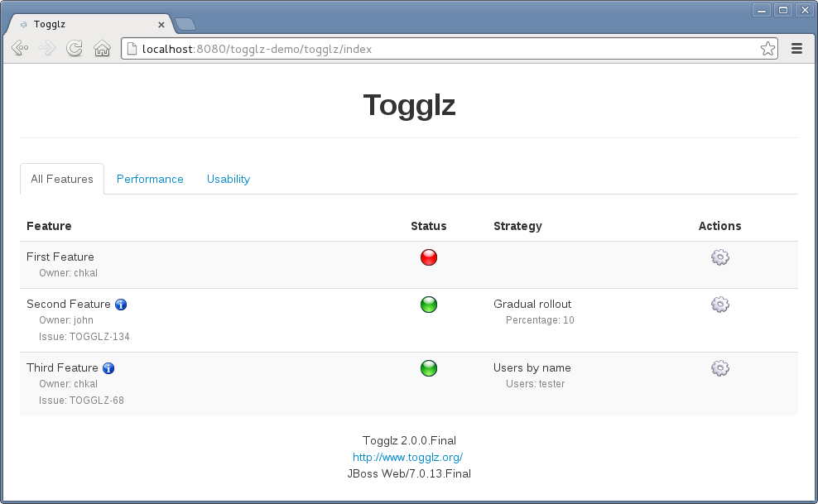This screenshot has height=504, width=818.
Task: Click the green status light of Third Feature
Action: pos(429,368)
